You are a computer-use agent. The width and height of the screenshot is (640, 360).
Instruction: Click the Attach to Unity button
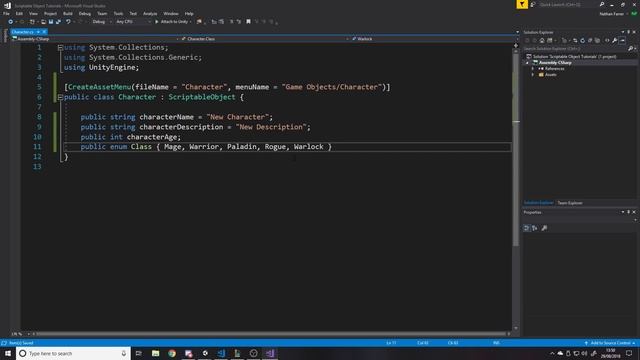[x=173, y=22]
